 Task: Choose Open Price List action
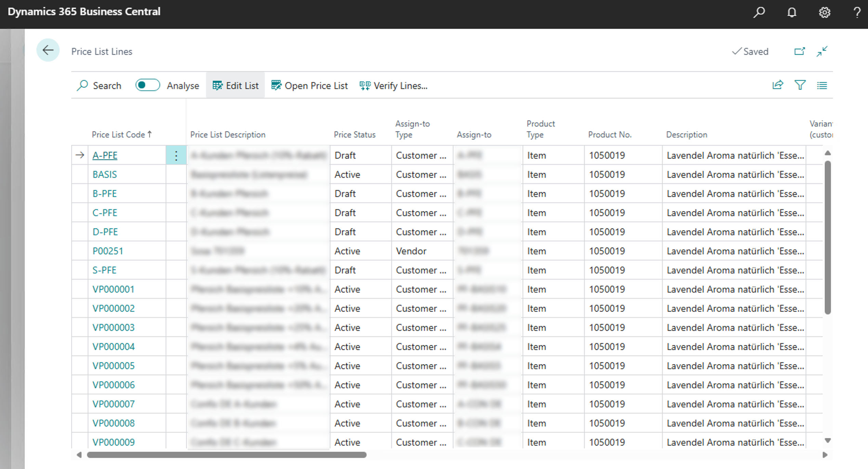[310, 85]
